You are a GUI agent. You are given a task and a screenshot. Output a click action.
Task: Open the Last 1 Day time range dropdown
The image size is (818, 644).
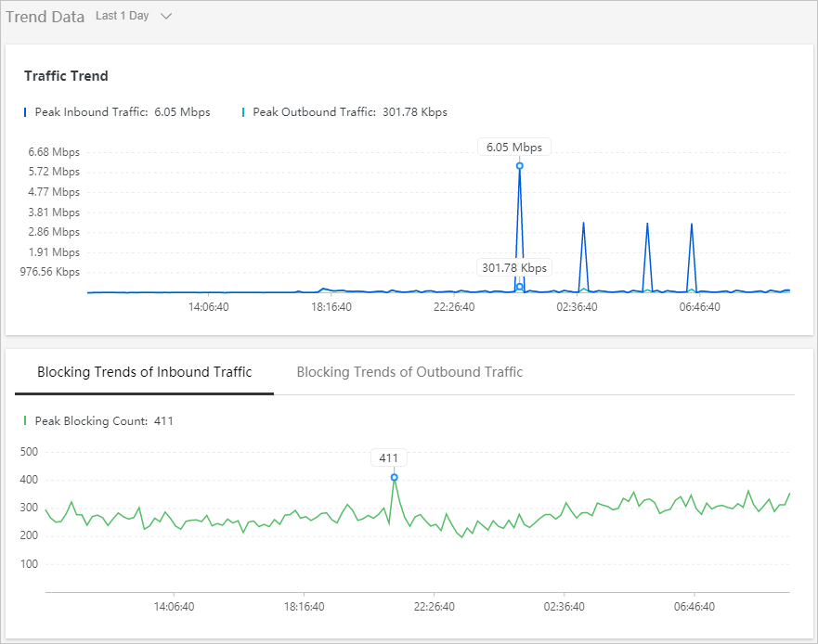click(134, 16)
